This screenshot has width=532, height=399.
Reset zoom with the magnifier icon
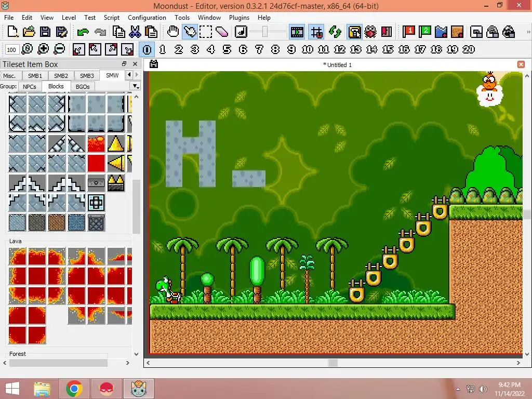coord(27,49)
